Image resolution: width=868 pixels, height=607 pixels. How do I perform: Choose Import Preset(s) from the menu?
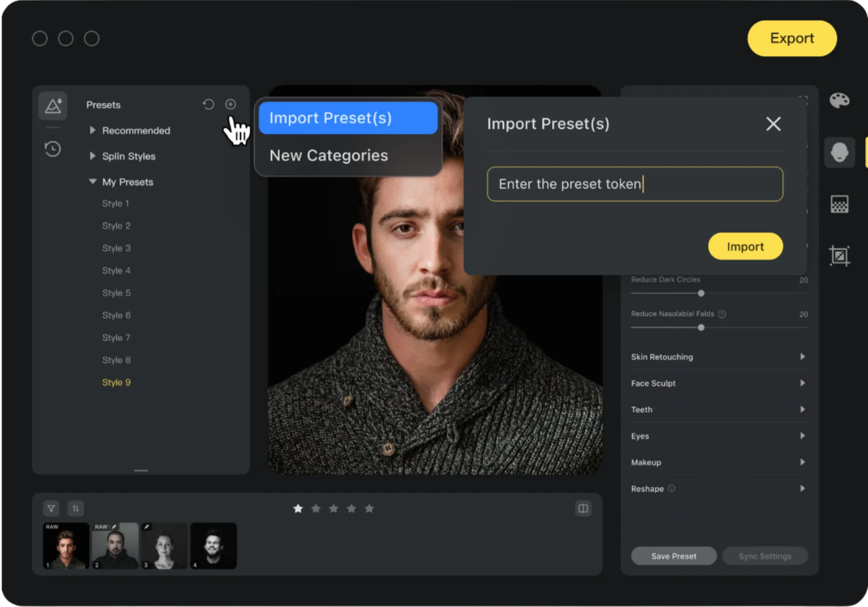click(x=348, y=118)
